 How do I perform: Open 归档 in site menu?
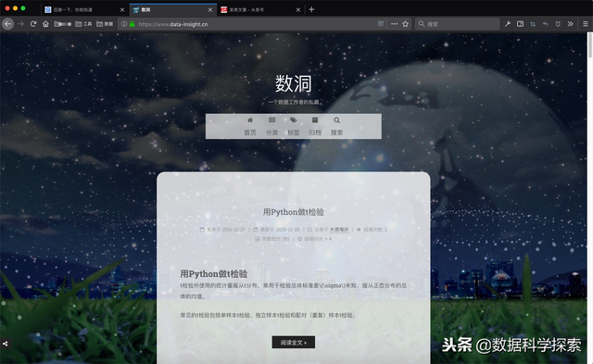tap(315, 132)
